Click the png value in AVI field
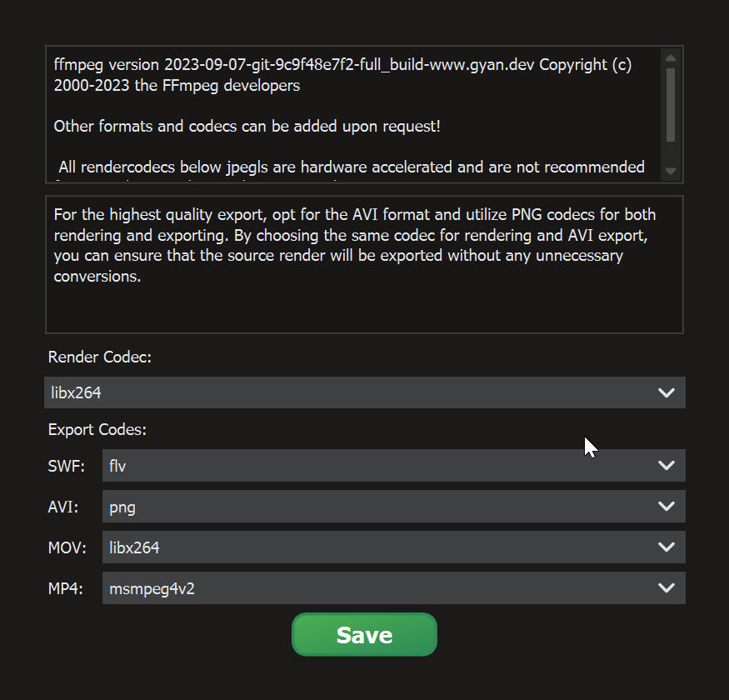729x700 pixels. coord(122,507)
